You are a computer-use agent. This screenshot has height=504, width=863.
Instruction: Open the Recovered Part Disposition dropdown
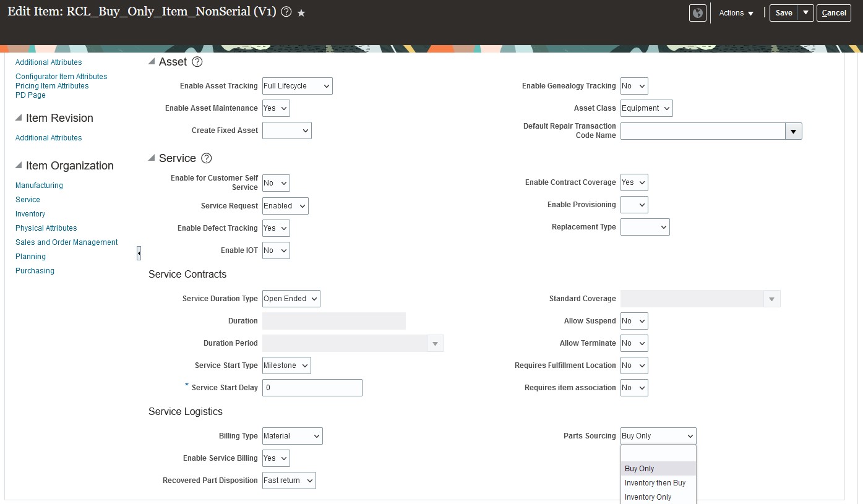(289, 481)
